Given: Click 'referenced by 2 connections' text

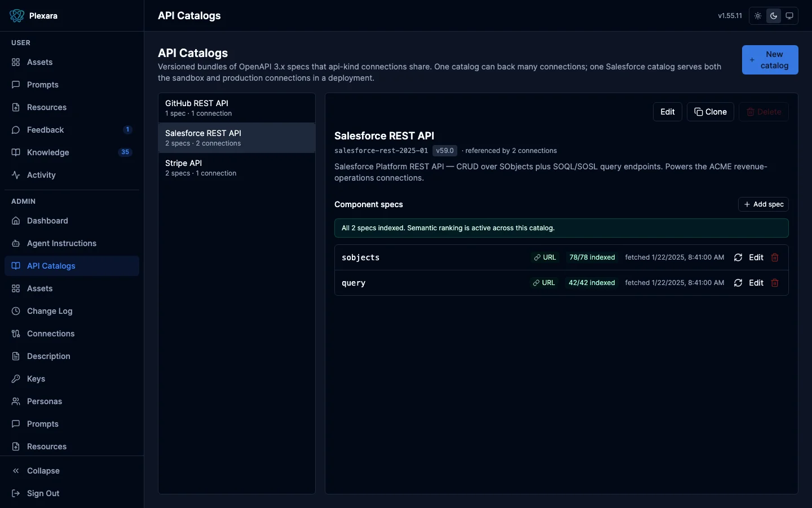Looking at the screenshot, I should click(511, 151).
